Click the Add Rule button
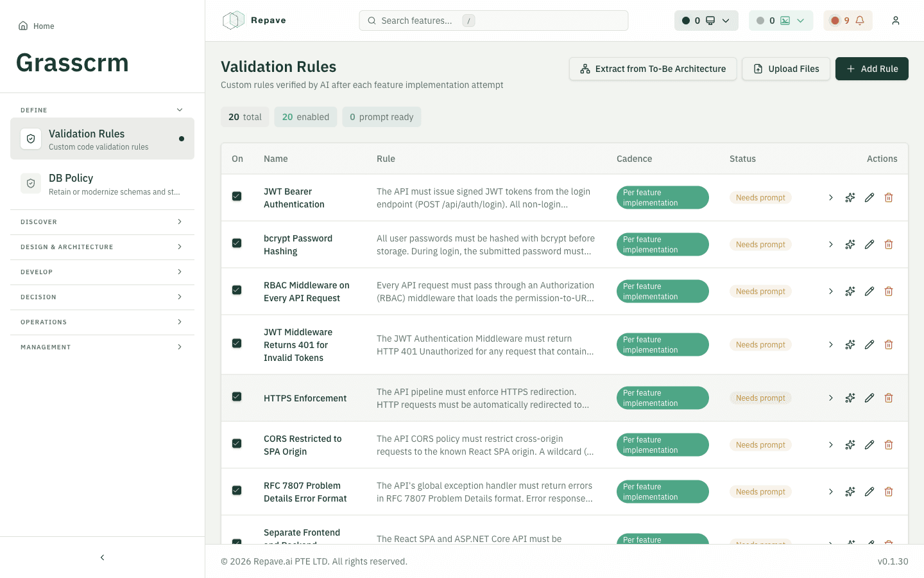The image size is (924, 578). click(871, 69)
